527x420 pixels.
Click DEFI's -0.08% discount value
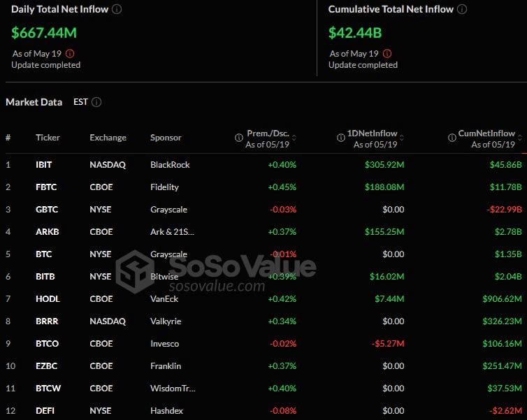[283, 411]
